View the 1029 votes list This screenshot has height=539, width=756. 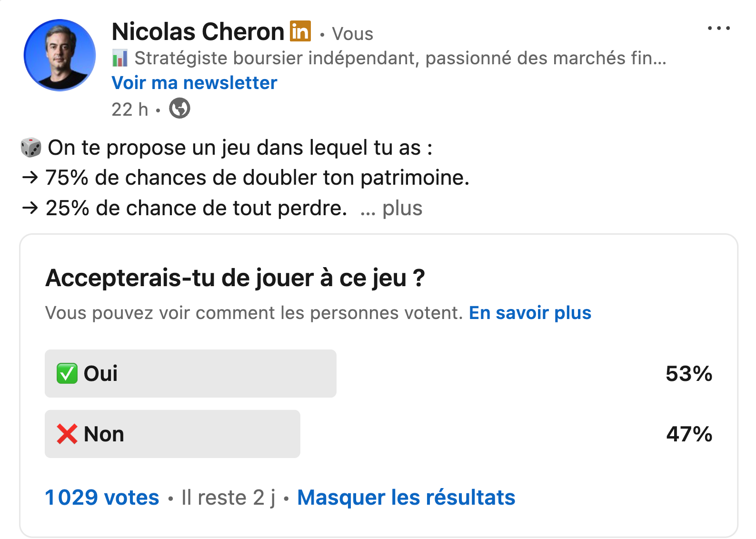coord(102,497)
